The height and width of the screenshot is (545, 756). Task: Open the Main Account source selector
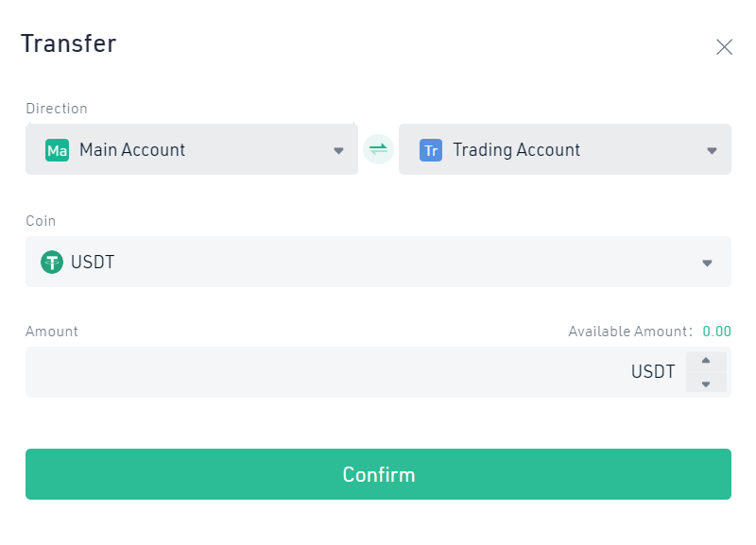pos(192,149)
